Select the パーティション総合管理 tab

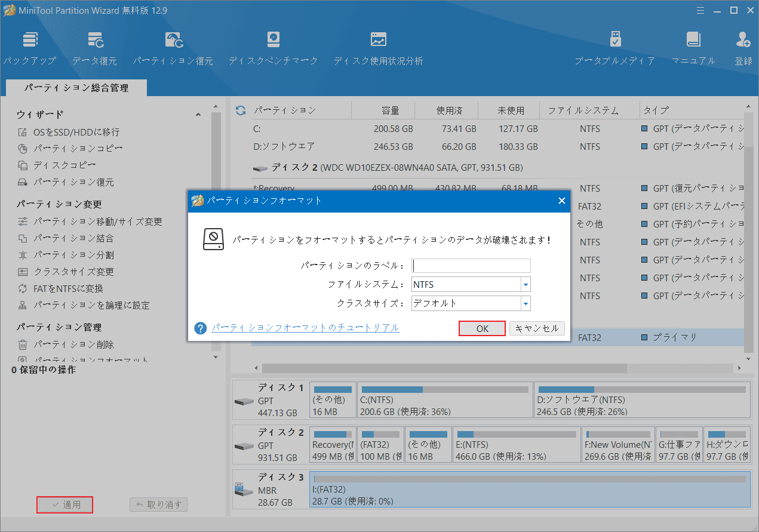tap(76, 88)
